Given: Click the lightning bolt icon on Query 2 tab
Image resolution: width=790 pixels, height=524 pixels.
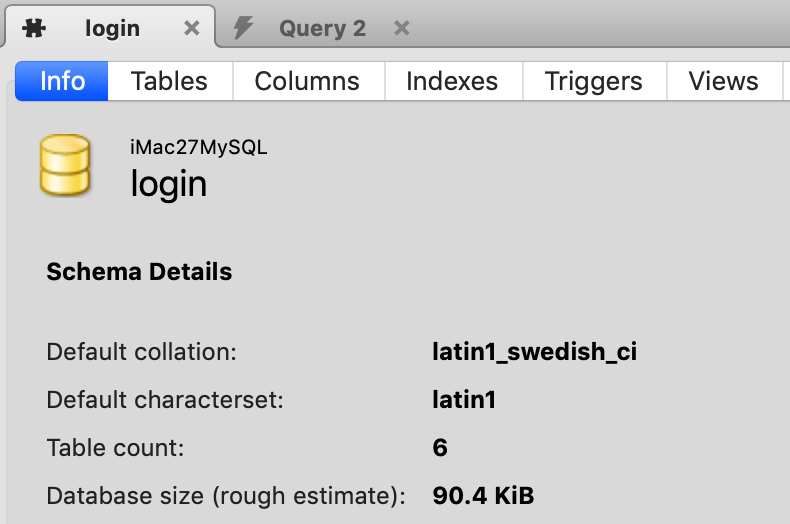Looking at the screenshot, I should [243, 28].
